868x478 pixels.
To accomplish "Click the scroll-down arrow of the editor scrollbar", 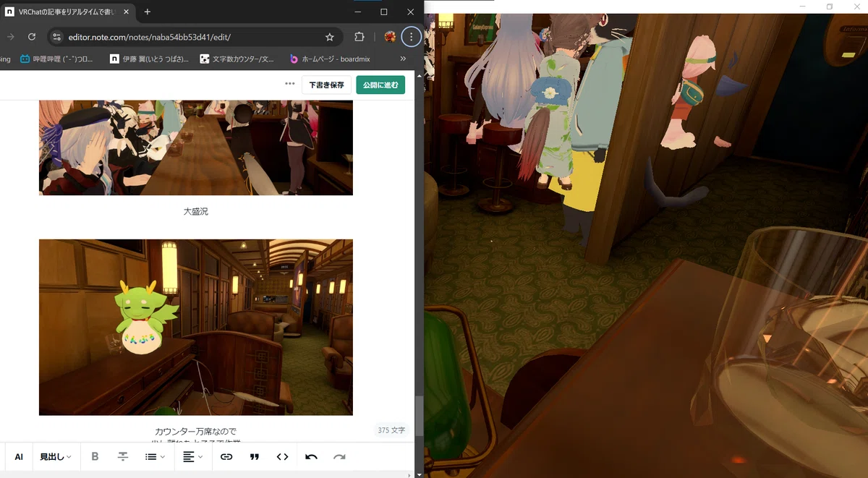I will click(420, 474).
